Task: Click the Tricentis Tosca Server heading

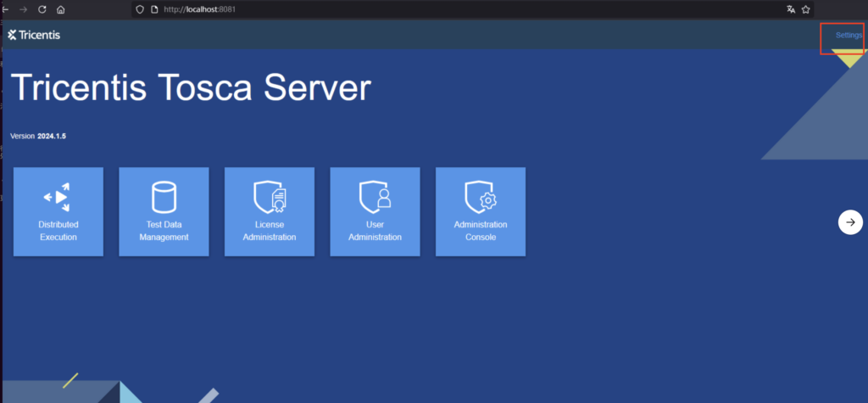Action: [191, 89]
